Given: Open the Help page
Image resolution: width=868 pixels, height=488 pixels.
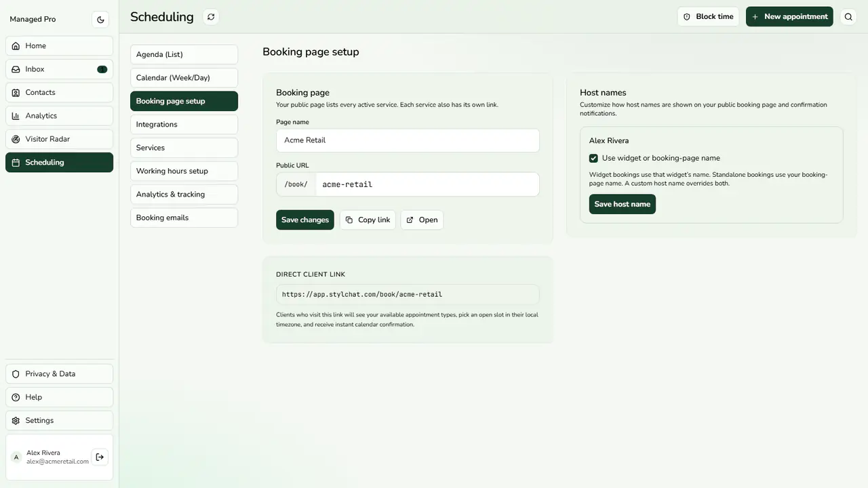Looking at the screenshot, I should click(60, 397).
